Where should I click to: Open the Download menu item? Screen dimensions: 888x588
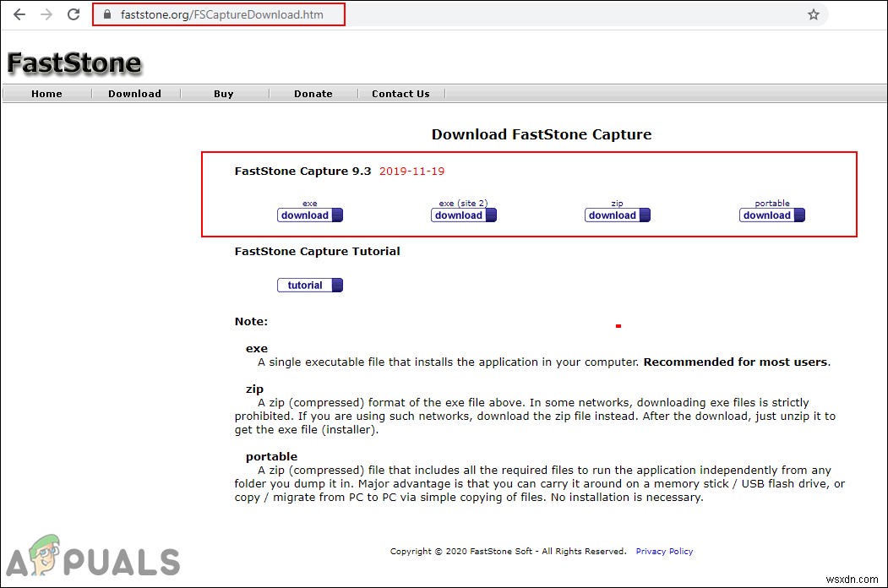[x=135, y=94]
